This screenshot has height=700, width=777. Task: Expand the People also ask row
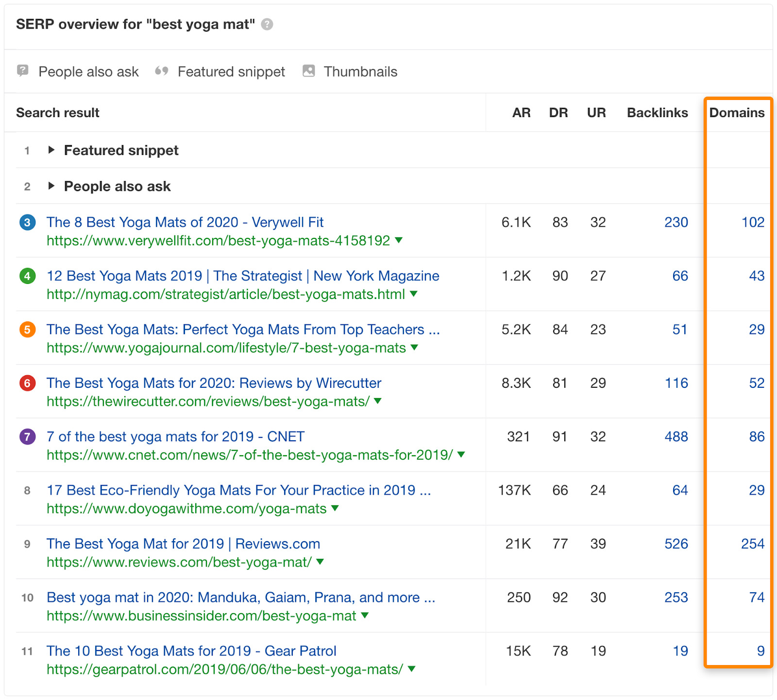(x=52, y=186)
